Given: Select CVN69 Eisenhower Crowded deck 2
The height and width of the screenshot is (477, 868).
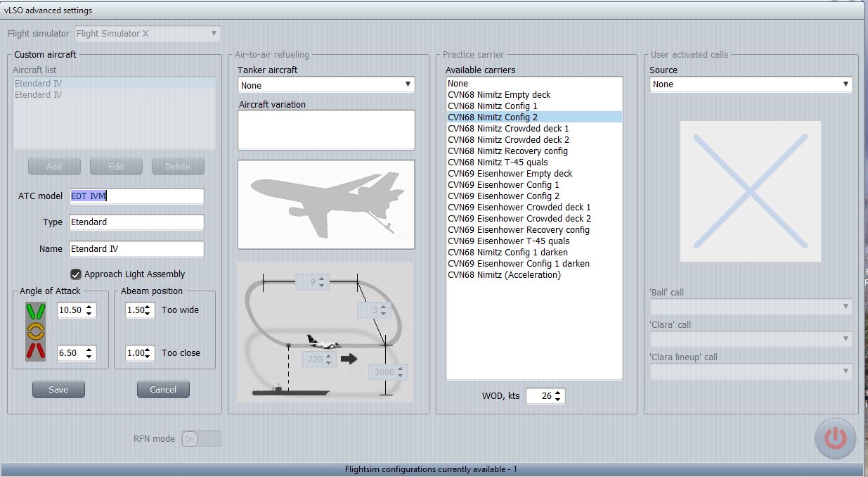Looking at the screenshot, I should tap(534, 218).
